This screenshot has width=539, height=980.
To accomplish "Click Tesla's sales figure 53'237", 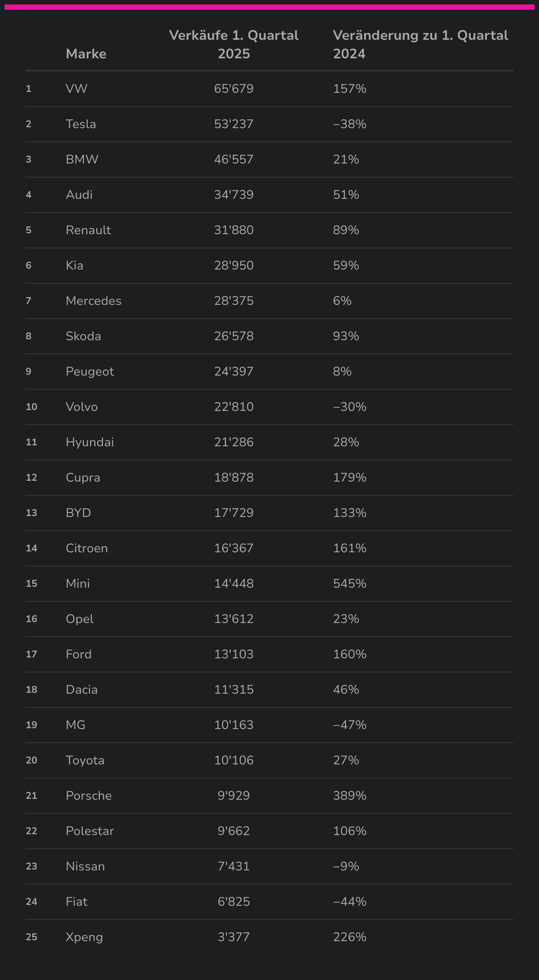I will (234, 124).
